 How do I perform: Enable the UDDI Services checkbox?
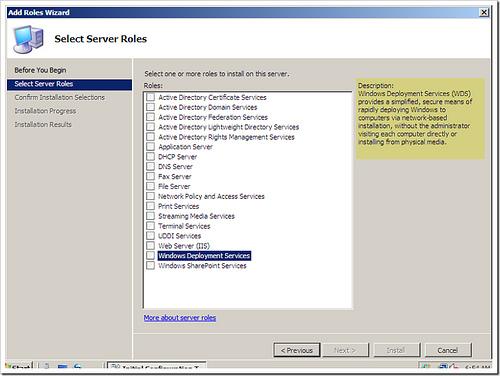[x=150, y=236]
